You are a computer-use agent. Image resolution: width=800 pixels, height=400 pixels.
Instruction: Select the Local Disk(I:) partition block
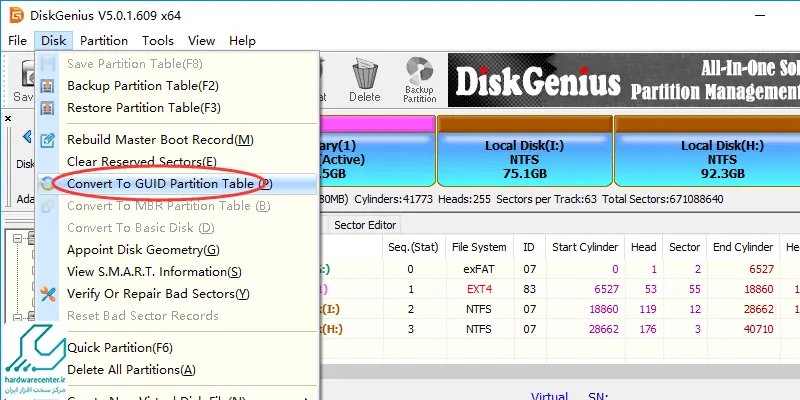(x=524, y=151)
